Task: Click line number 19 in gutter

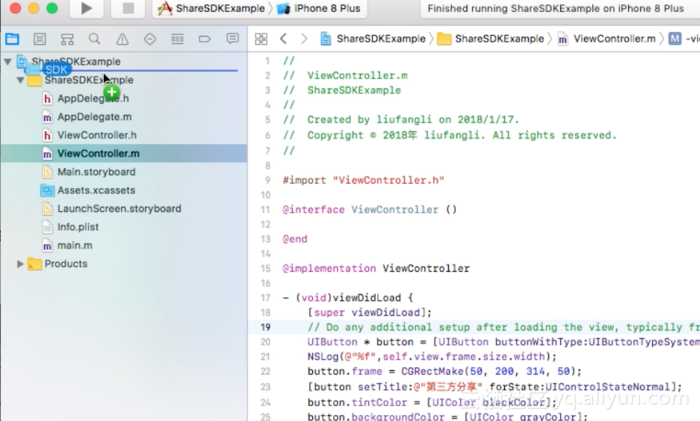Action: pyautogui.click(x=266, y=327)
